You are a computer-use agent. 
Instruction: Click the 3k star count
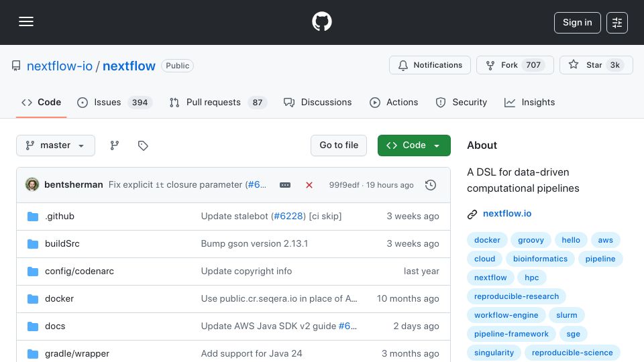coord(615,65)
